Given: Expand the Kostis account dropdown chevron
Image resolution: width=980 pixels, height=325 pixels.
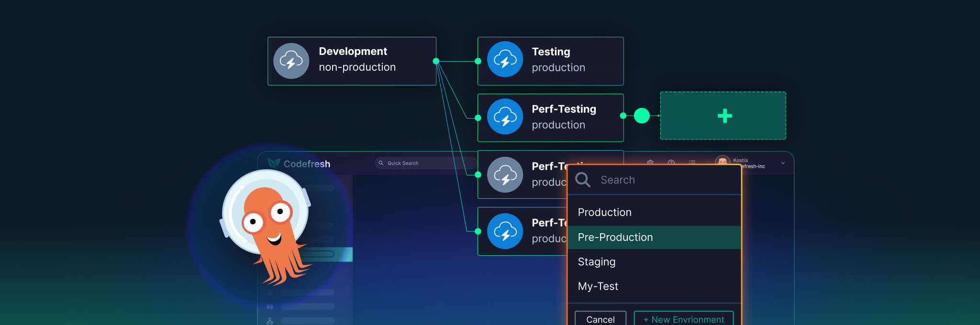Looking at the screenshot, I should pos(783,163).
